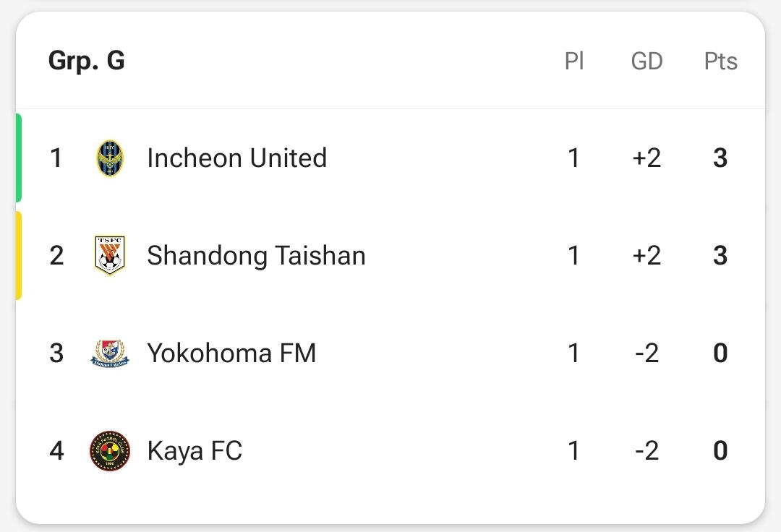Click Yokohoma FM's -2 goal difference
Screen dimensions: 781x532
click(x=647, y=353)
